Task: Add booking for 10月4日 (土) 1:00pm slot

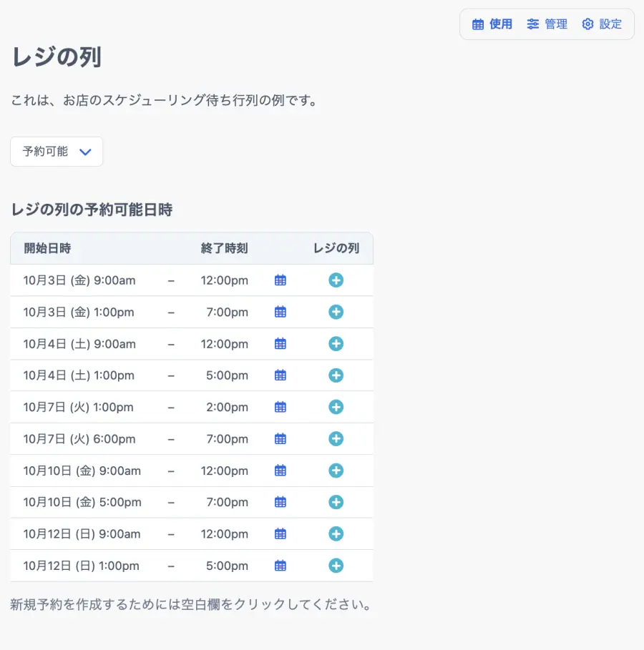Action: [x=336, y=375]
